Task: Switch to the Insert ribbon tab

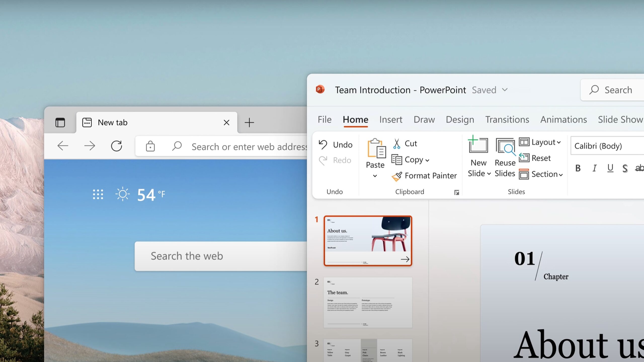Action: click(x=391, y=119)
